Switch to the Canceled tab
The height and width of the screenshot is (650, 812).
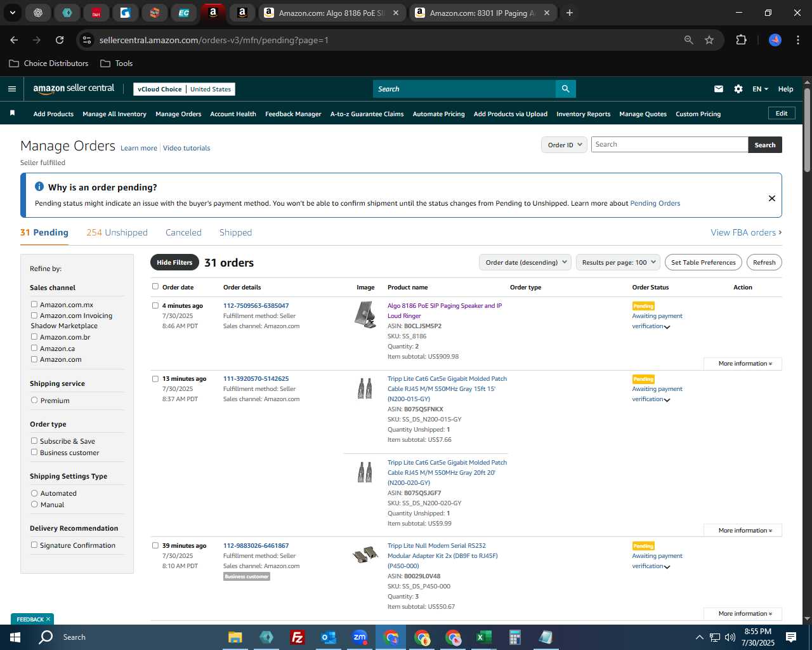183,232
